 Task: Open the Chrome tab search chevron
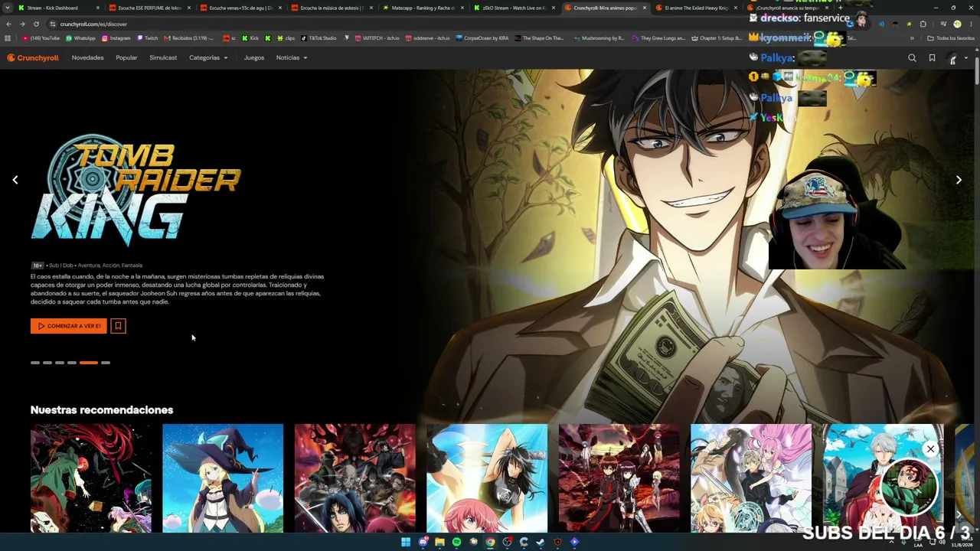(8, 8)
